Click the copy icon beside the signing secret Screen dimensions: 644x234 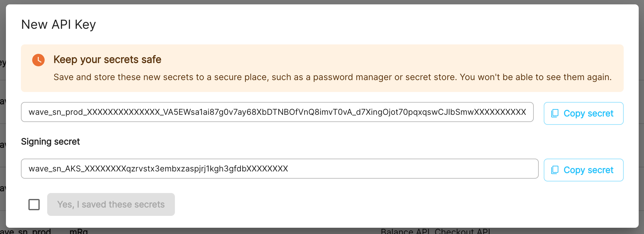(555, 170)
